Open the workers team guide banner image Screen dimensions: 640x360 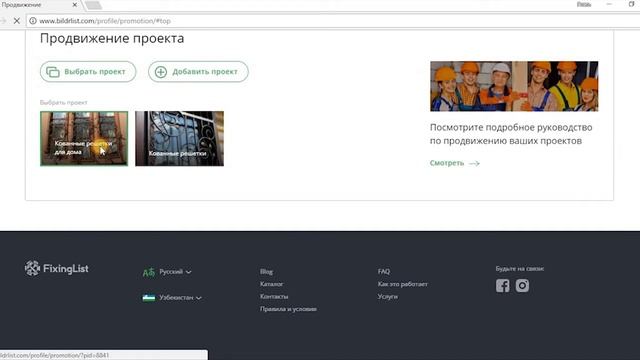coord(514,86)
